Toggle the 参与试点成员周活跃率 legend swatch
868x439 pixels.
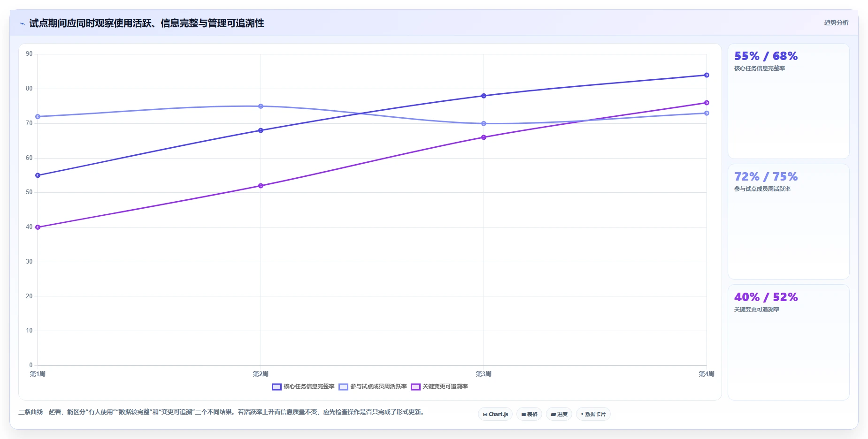pos(343,387)
